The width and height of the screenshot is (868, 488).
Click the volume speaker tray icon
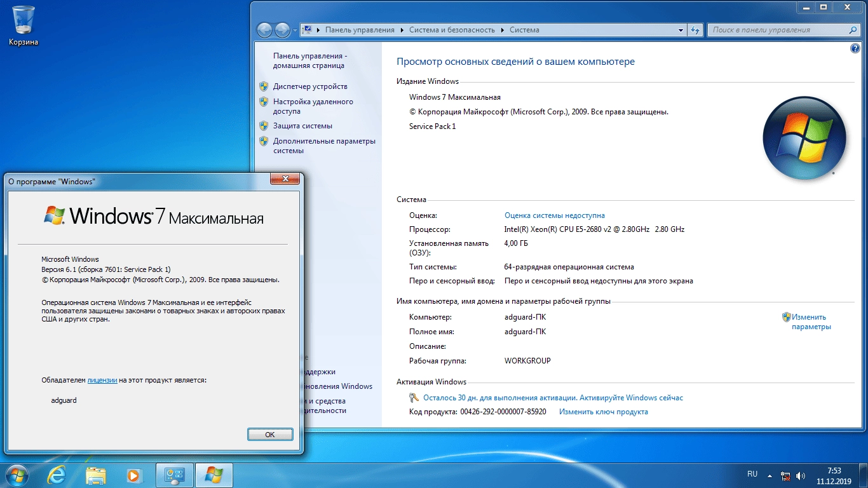801,475
